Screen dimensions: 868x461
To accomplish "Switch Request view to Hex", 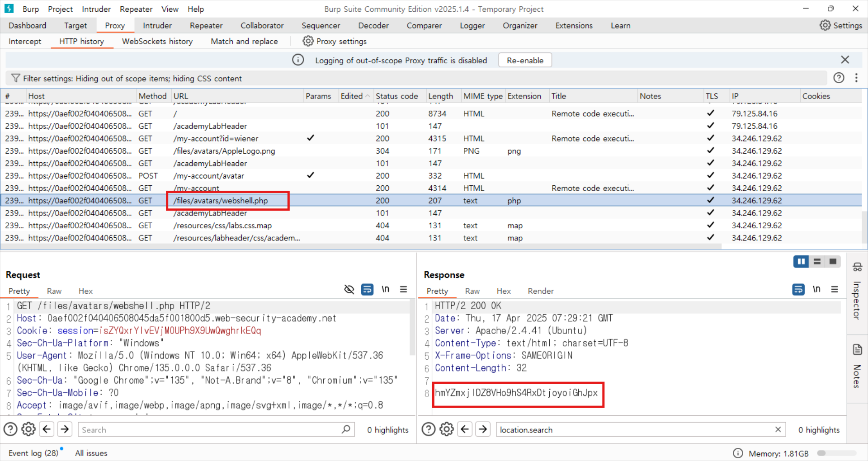I will click(x=85, y=291).
